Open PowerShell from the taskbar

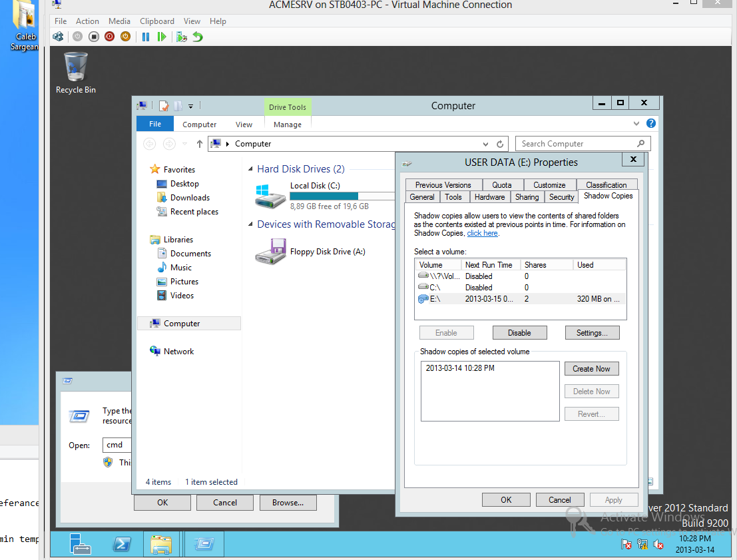[122, 545]
